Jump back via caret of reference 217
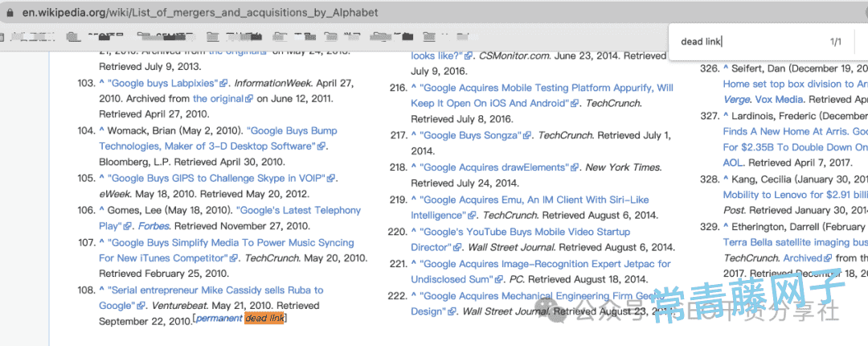 (x=414, y=134)
